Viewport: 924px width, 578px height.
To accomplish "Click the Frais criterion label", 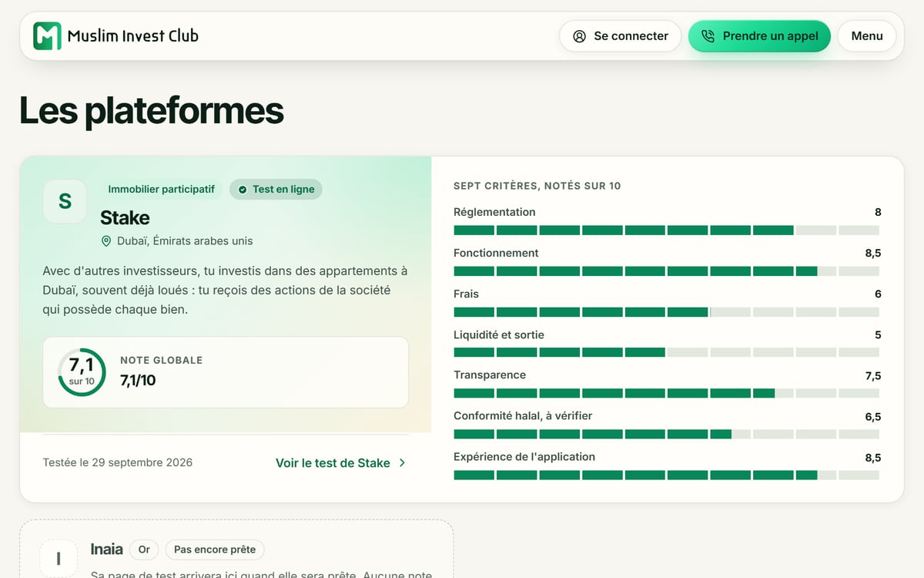I will [x=466, y=294].
